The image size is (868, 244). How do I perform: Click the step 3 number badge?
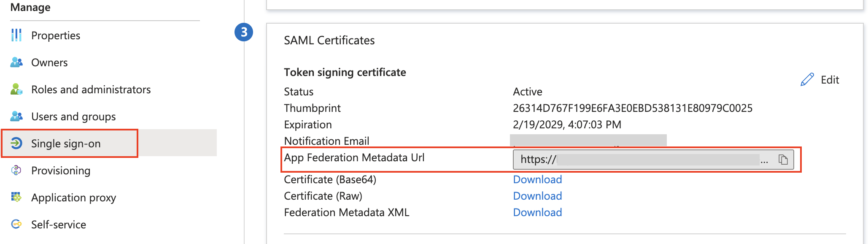[x=244, y=32]
